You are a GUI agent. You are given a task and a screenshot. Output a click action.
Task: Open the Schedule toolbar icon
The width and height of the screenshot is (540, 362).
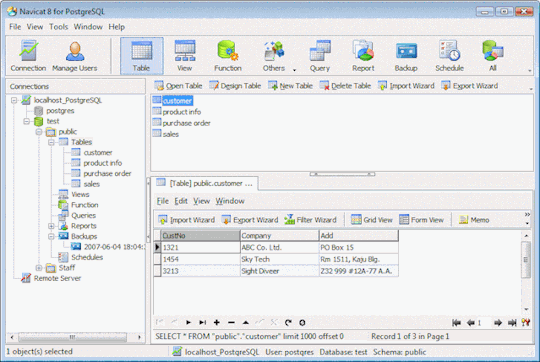click(x=449, y=56)
